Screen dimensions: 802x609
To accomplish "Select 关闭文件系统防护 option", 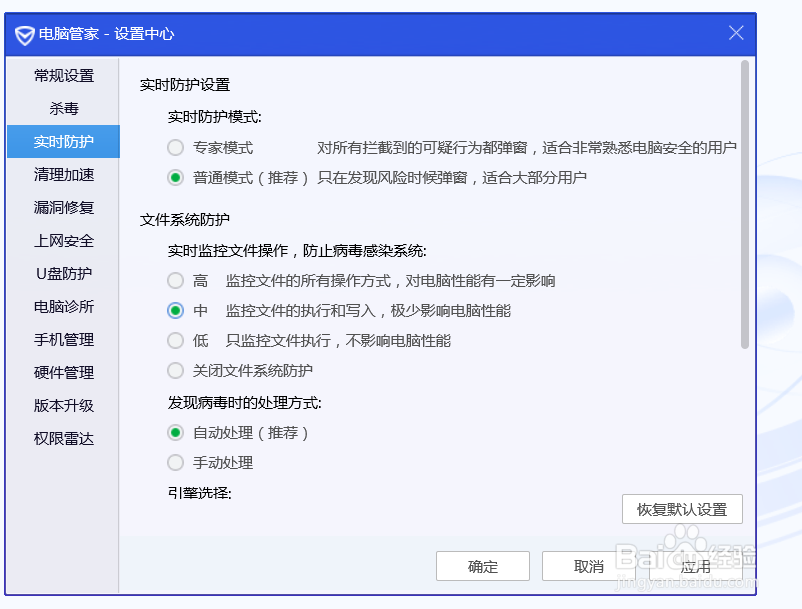I will tap(175, 371).
